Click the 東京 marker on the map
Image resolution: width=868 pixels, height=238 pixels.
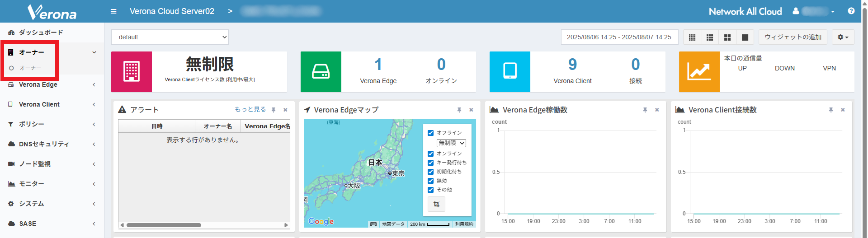click(390, 173)
